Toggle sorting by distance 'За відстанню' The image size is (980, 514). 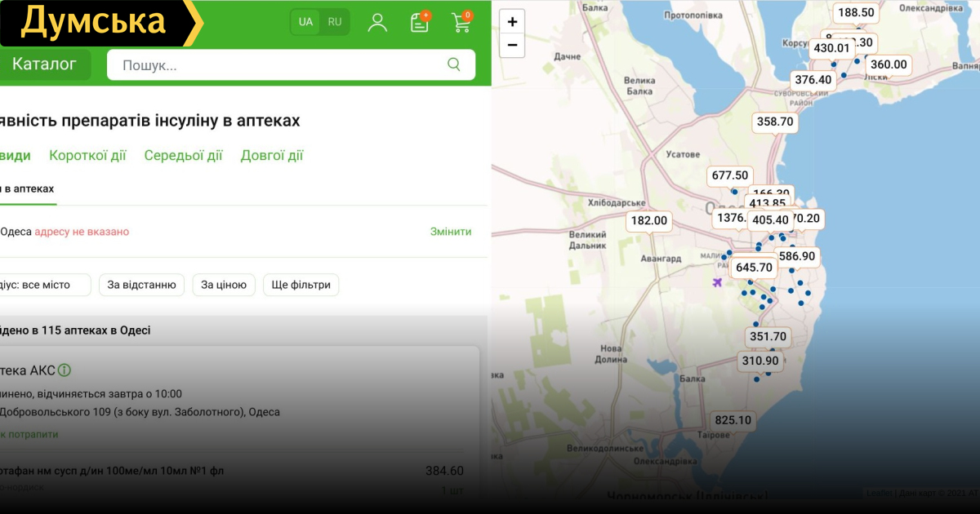coord(141,285)
